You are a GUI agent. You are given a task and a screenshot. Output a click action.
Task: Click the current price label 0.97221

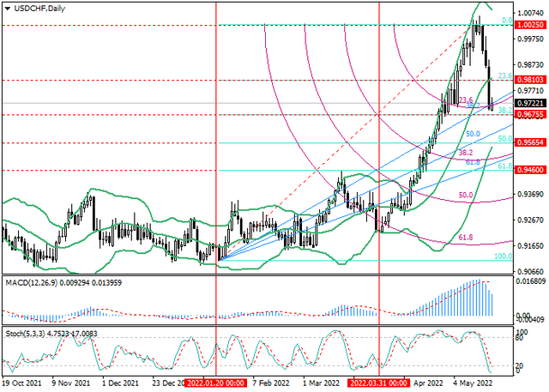(530, 103)
